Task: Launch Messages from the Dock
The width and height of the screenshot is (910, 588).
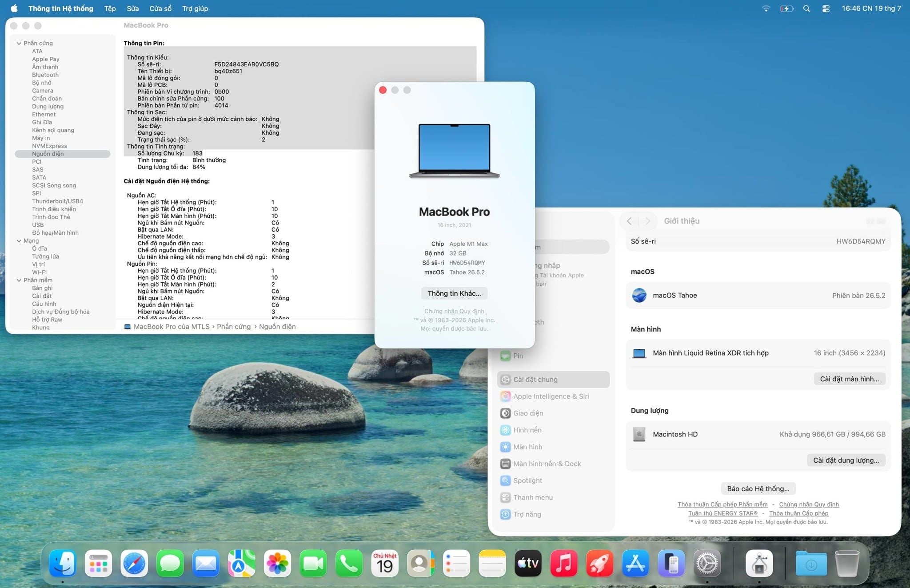Action: pos(170,563)
